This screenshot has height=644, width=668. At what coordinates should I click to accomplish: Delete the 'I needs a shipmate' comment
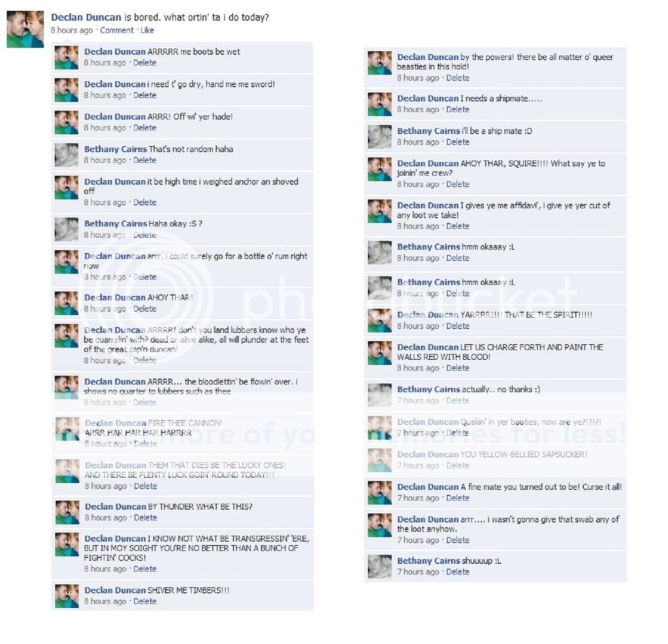pos(458,110)
